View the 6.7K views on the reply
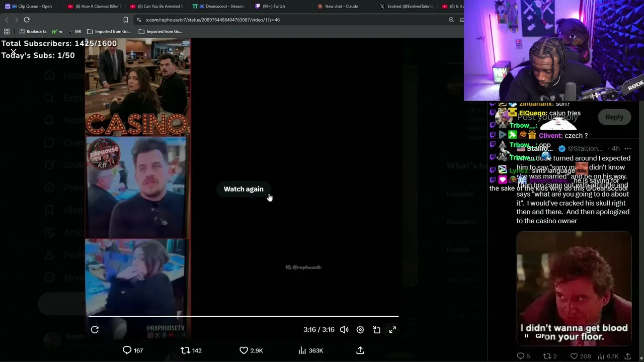This screenshot has width=644, height=362. pos(607,356)
